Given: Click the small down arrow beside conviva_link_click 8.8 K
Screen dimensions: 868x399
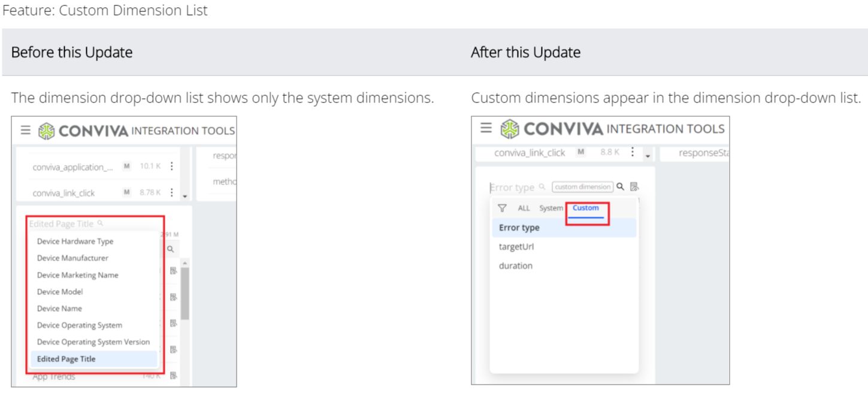Looking at the screenshot, I should [648, 156].
